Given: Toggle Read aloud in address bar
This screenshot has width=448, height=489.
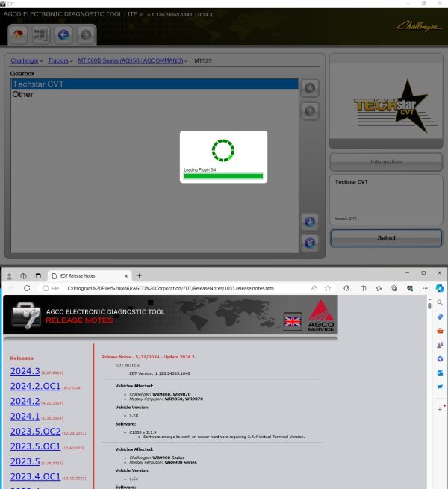Looking at the screenshot, I should click(314, 288).
